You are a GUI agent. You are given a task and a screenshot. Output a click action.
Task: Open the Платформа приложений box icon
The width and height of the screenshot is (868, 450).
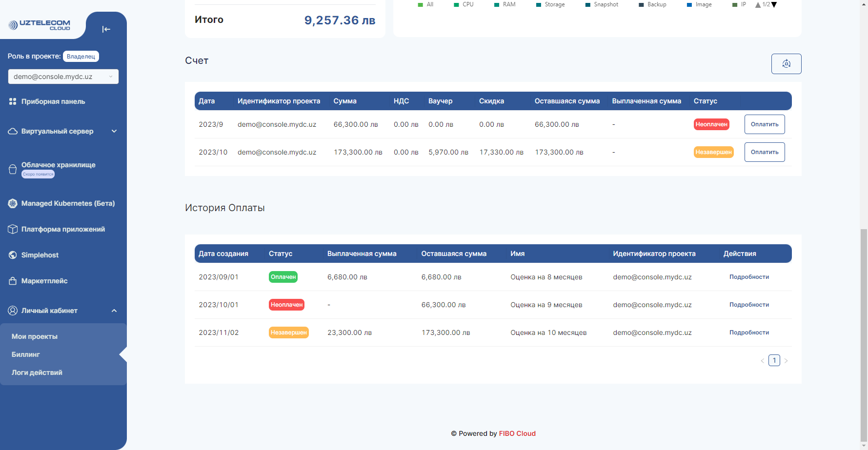[13, 229]
